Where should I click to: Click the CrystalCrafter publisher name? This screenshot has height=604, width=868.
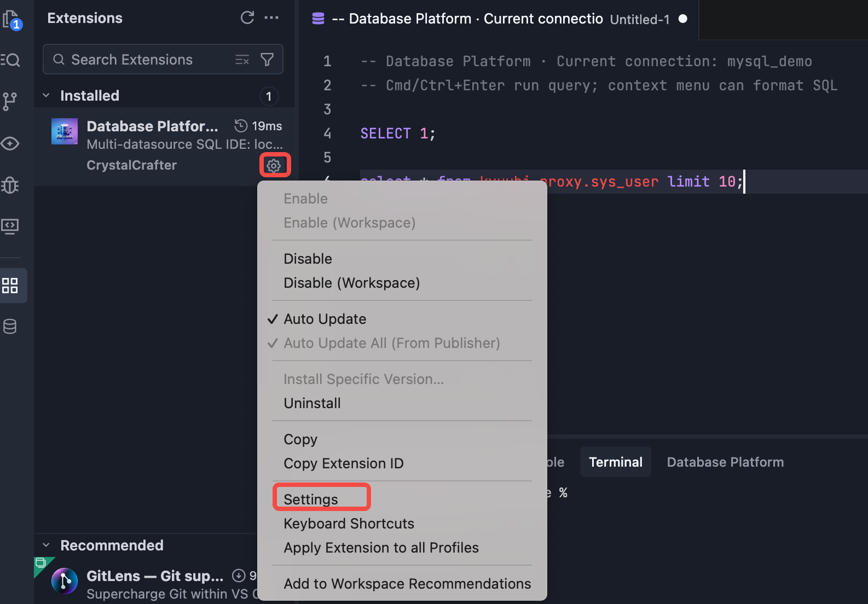tap(131, 165)
